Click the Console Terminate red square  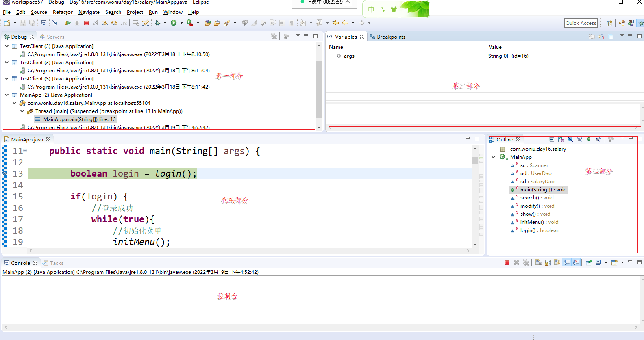point(507,262)
